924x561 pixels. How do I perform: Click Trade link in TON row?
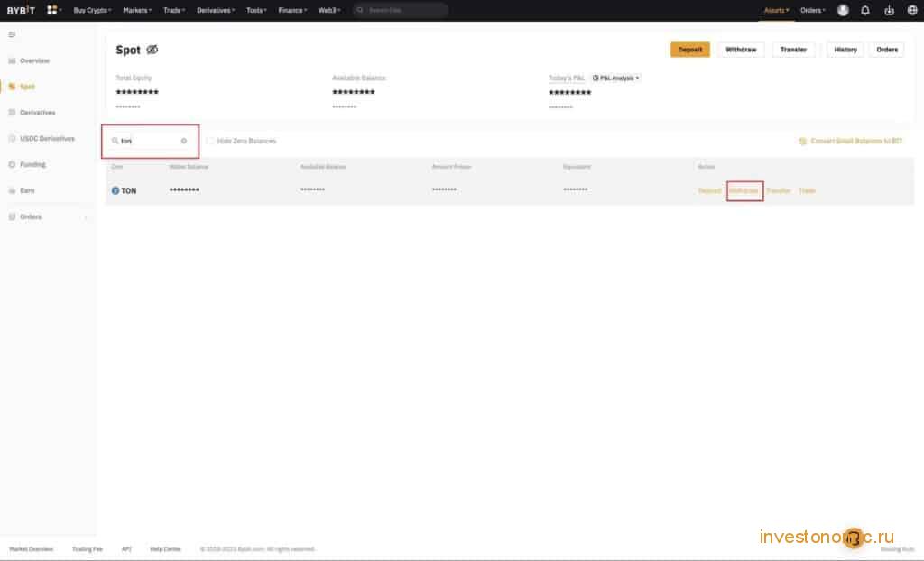click(807, 191)
